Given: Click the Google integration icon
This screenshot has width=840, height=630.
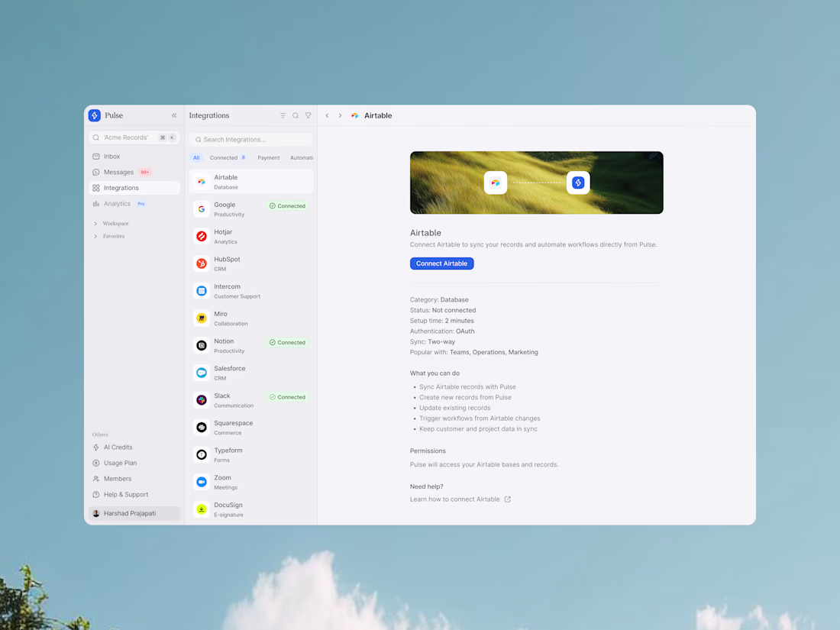Looking at the screenshot, I should (x=202, y=209).
